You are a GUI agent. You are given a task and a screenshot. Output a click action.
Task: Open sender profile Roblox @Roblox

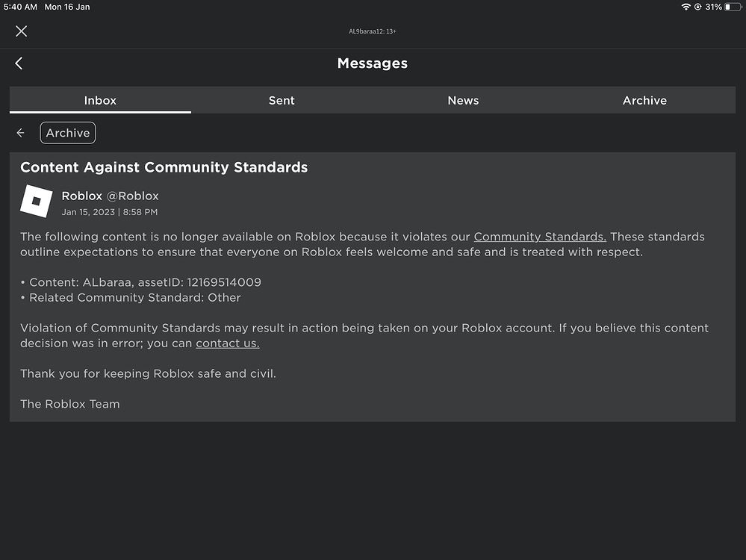pos(110,196)
